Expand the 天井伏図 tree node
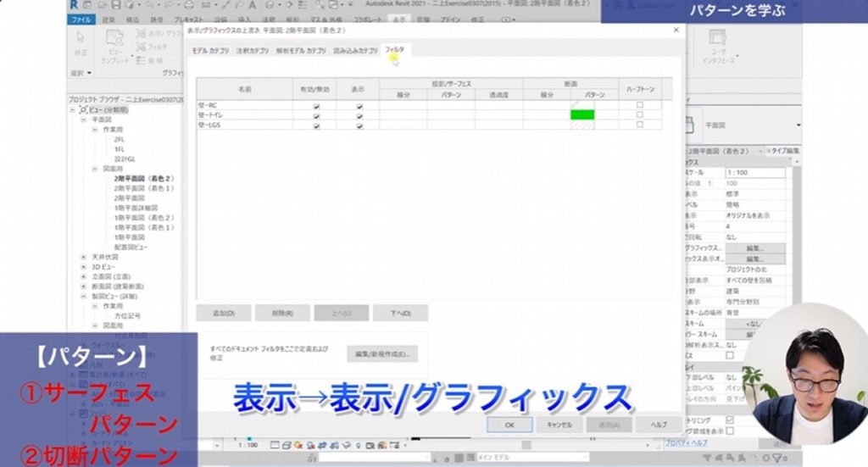 [83, 256]
